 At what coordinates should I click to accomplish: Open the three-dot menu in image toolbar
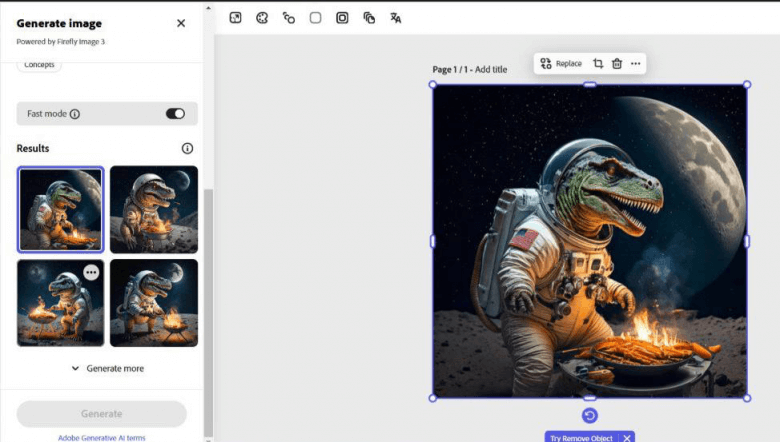(x=635, y=63)
